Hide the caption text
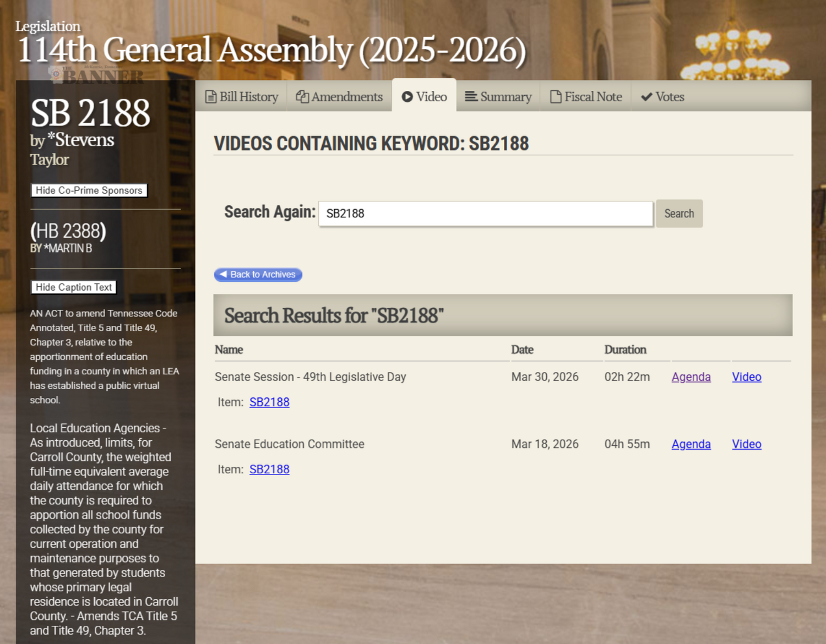 point(74,287)
